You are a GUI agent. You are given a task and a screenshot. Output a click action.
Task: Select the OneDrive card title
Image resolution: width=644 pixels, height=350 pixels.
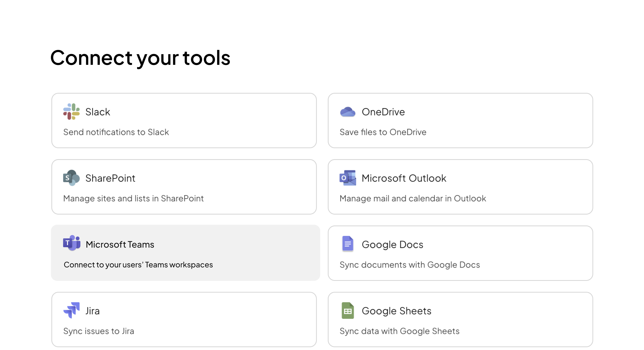tap(383, 112)
